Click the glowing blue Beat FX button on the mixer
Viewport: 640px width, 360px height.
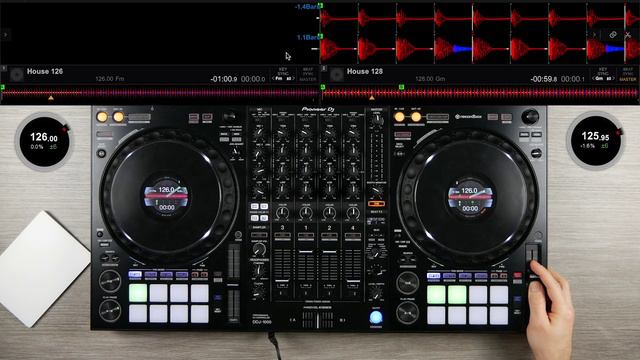[x=376, y=317]
